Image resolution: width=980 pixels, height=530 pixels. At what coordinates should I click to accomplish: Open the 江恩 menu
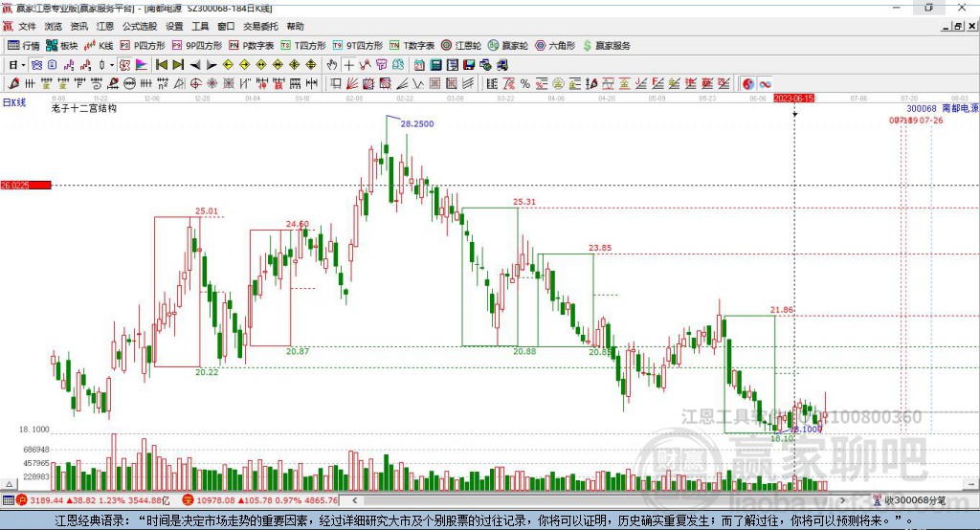click(x=105, y=26)
